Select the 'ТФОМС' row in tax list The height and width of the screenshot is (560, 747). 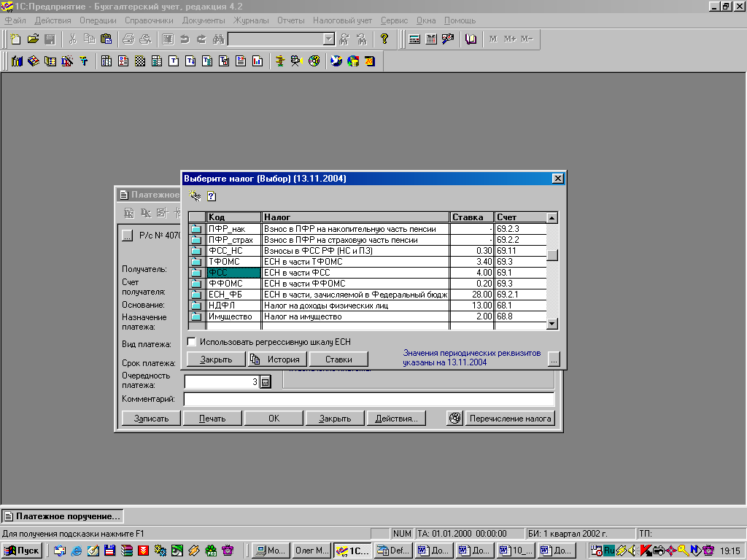[368, 262]
